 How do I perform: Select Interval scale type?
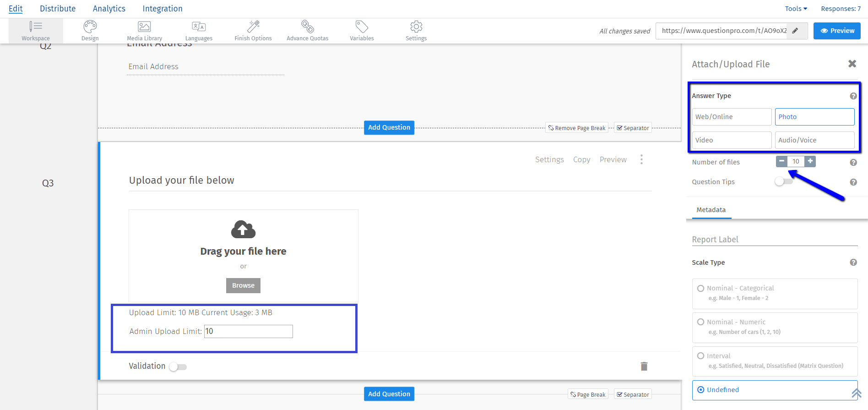click(x=775, y=361)
